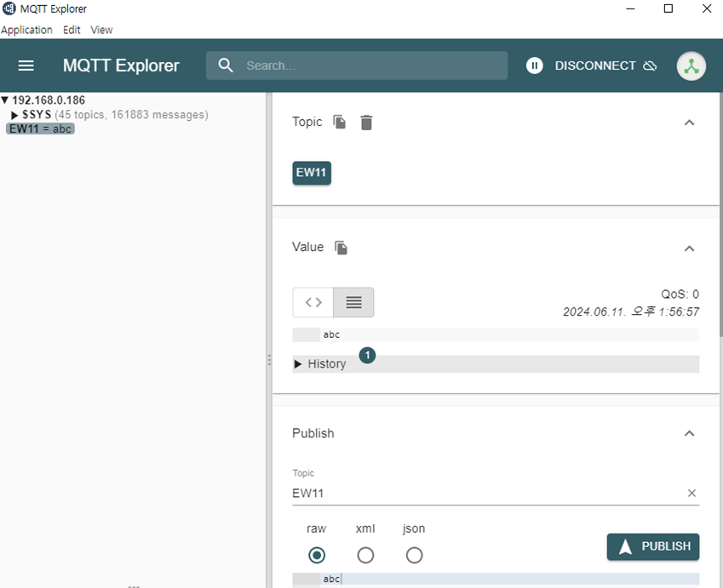
Task: Expand the $SYS topic tree
Action: tap(14, 115)
